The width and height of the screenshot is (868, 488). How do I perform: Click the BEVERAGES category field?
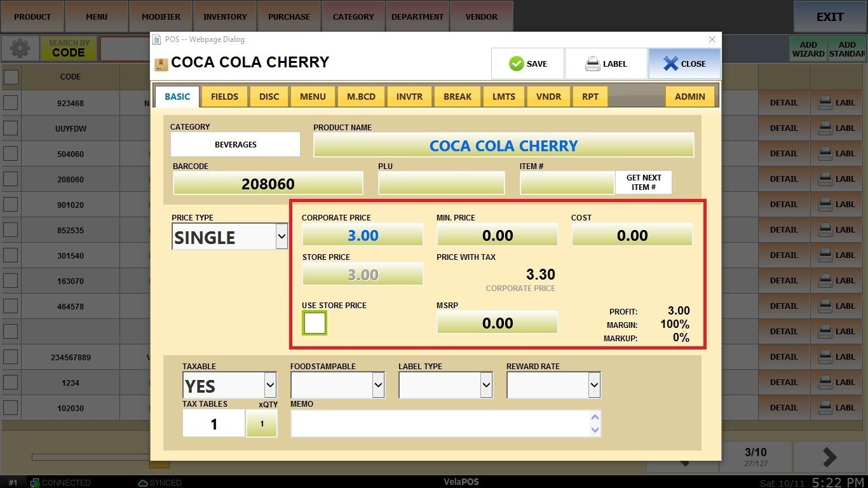coord(235,144)
